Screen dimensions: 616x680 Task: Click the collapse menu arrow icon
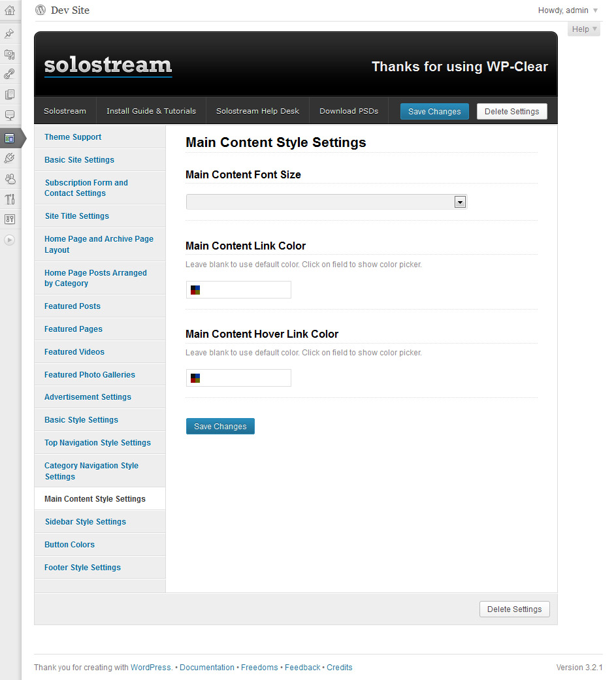[10, 240]
